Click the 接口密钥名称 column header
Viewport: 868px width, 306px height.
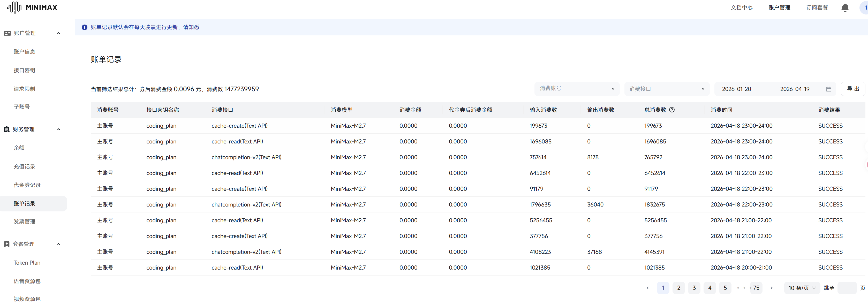pos(162,110)
